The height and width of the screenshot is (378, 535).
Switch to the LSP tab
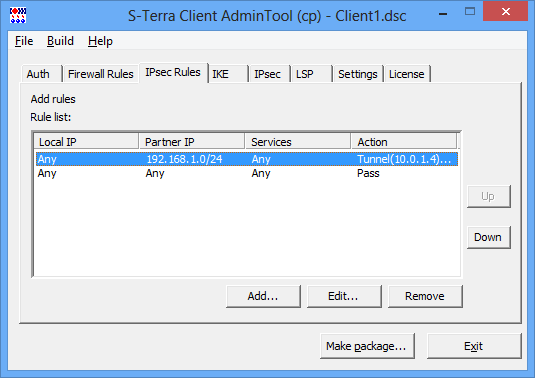(312, 74)
